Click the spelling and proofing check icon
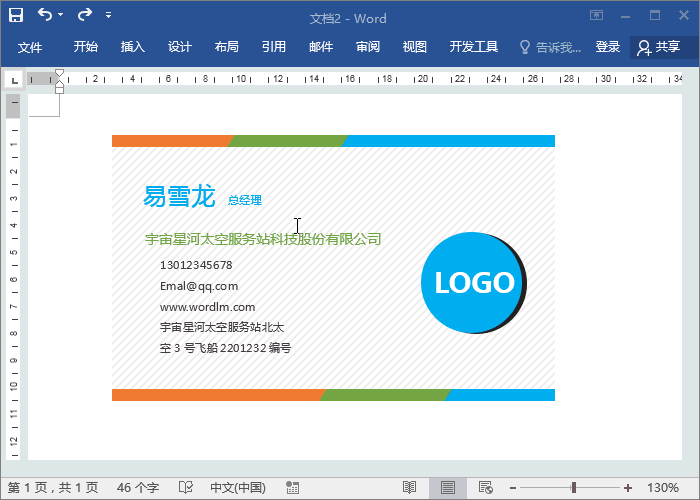Viewport: 700px width, 500px height. point(186,488)
